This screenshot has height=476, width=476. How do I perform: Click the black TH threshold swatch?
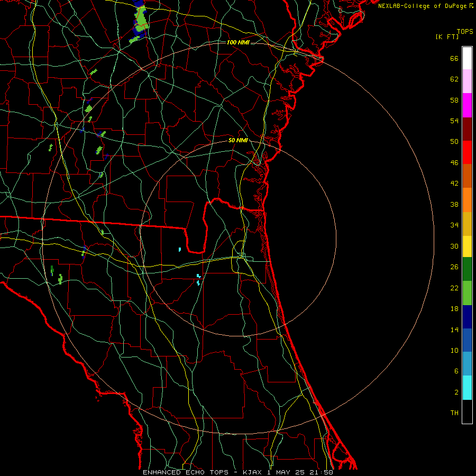(467, 411)
